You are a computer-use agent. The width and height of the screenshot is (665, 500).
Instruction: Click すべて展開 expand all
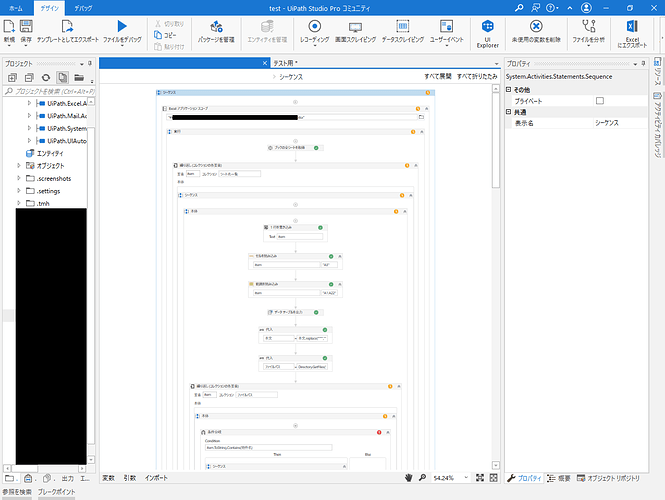(438, 76)
